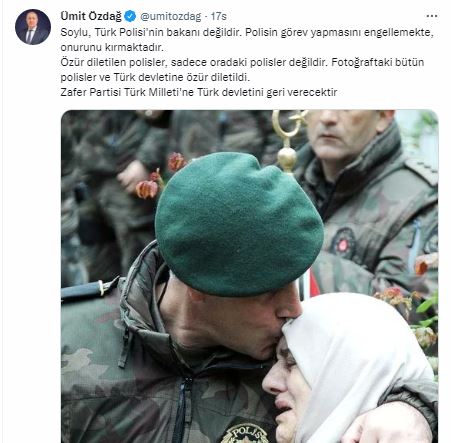Open the three-dot more options menu
This screenshot has width=451, height=443.
[432, 16]
